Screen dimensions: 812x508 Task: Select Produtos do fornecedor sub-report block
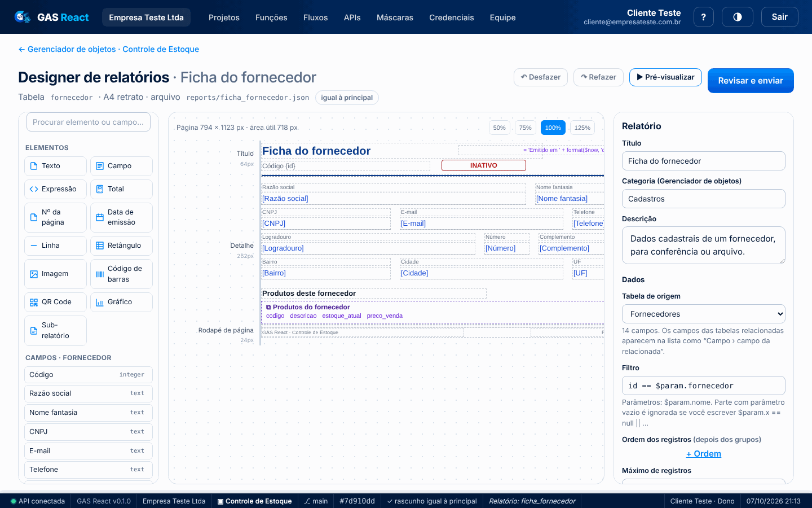point(433,312)
